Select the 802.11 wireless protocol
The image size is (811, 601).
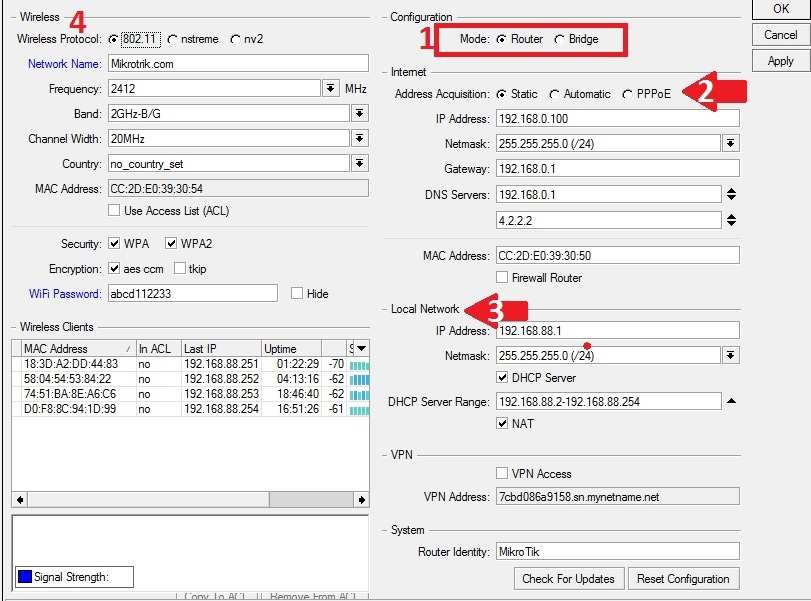pyautogui.click(x=113, y=39)
